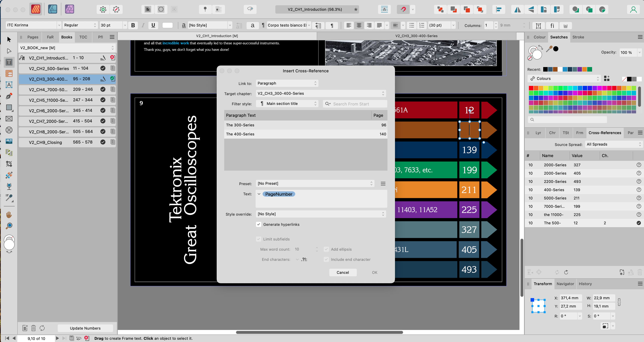This screenshot has width=644, height=342.
Task: Switch to the Navigator tab
Action: pos(565,284)
